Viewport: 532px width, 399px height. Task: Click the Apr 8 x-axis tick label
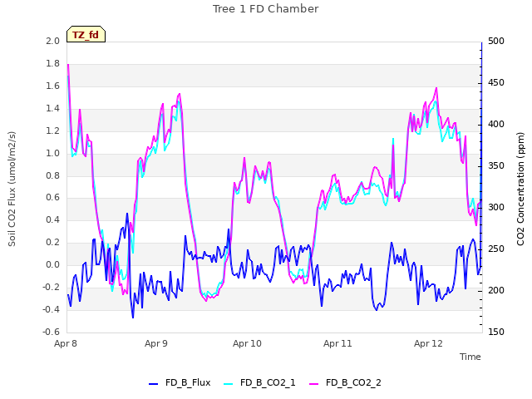(x=66, y=343)
